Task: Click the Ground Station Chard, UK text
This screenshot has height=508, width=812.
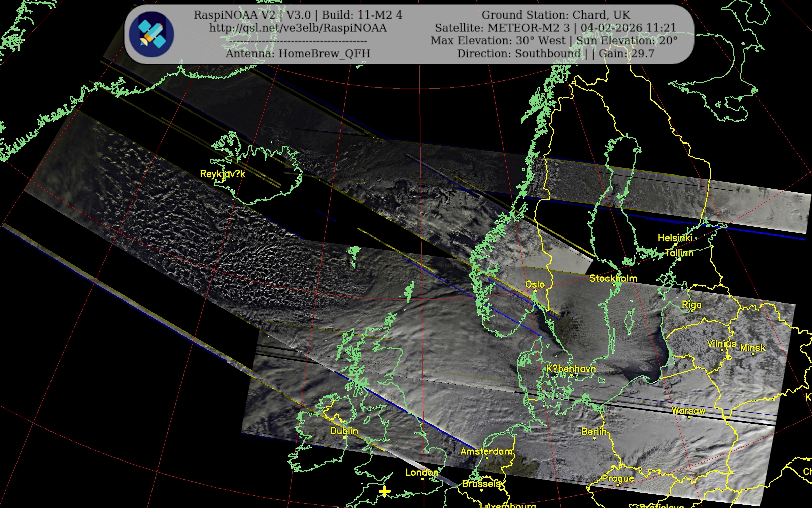Action: (555, 15)
